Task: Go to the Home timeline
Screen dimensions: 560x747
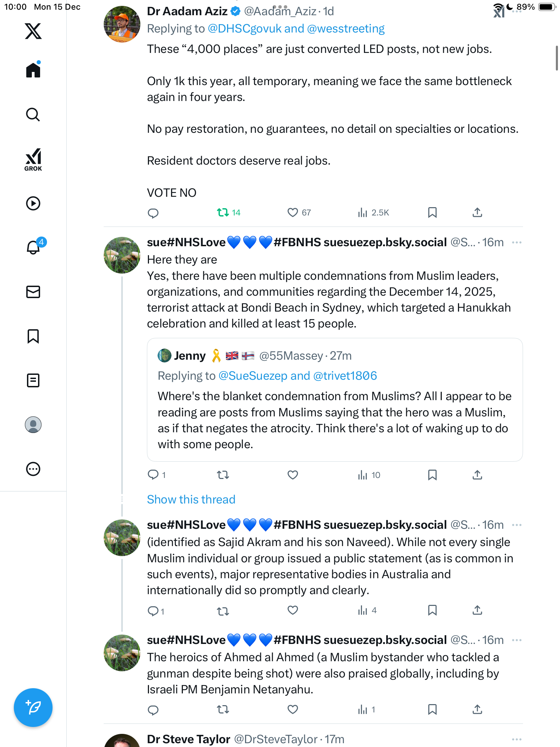Action: pyautogui.click(x=33, y=70)
